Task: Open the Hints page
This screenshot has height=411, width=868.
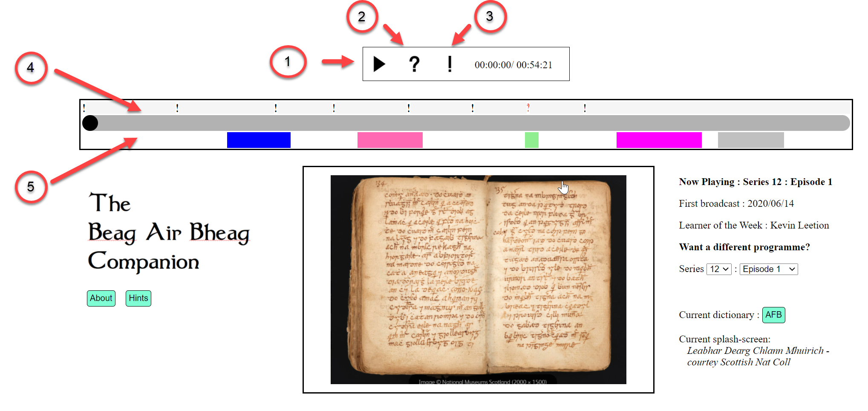Action: pyautogui.click(x=138, y=298)
